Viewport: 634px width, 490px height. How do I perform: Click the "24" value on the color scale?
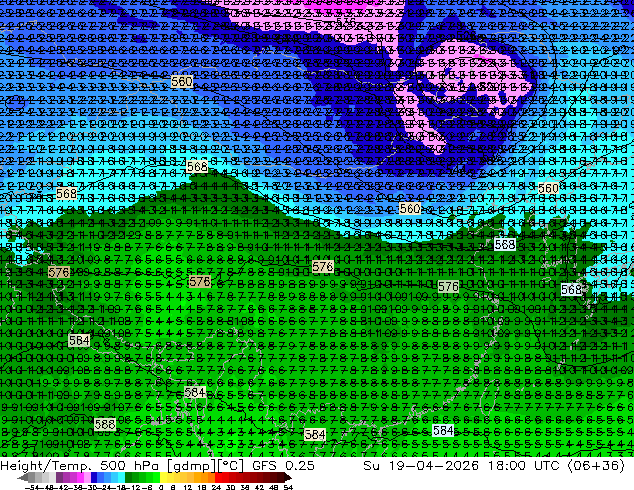pos(216,487)
